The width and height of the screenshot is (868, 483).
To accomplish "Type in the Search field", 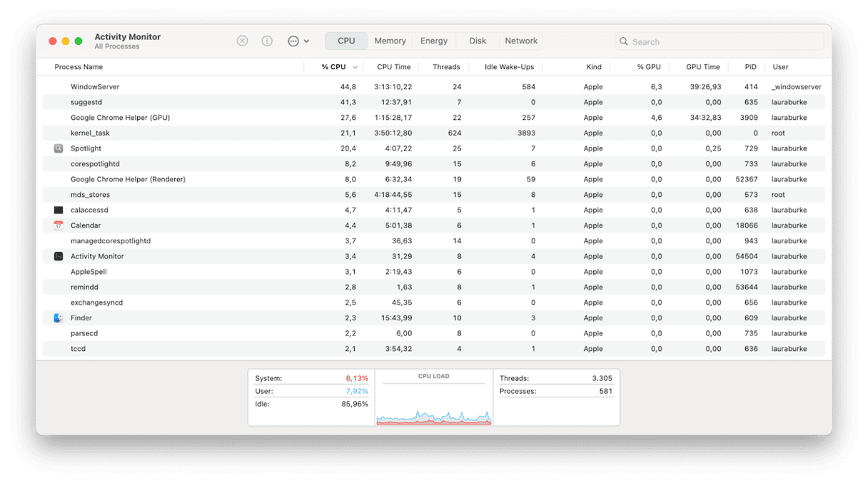I will tap(725, 42).
